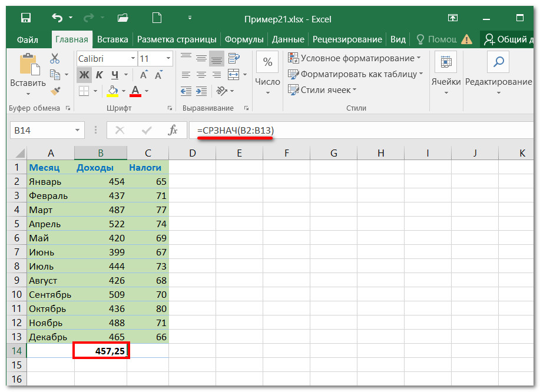Viewport: 540px width, 392px height.
Task: Open Редактирование search icon group
Action: (498, 62)
